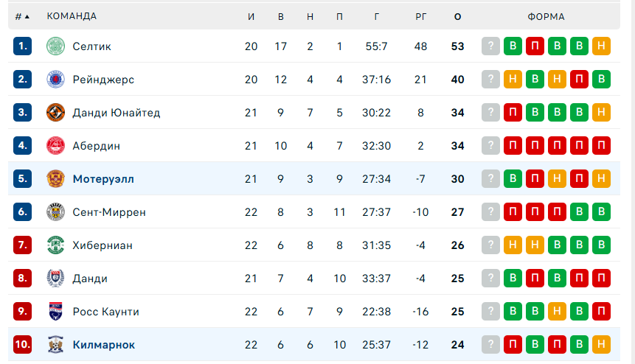The image size is (635, 364).
Task: Click the Aberdeen club crest icon
Action: (56, 146)
